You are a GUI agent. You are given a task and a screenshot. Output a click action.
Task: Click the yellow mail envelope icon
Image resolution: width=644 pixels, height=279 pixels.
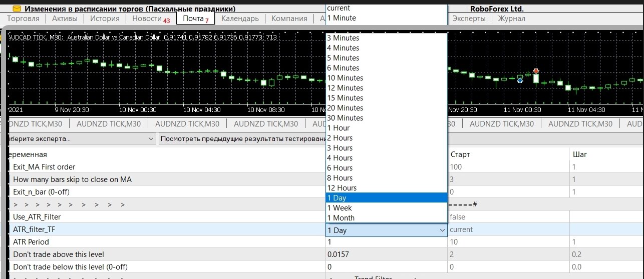[x=17, y=8]
